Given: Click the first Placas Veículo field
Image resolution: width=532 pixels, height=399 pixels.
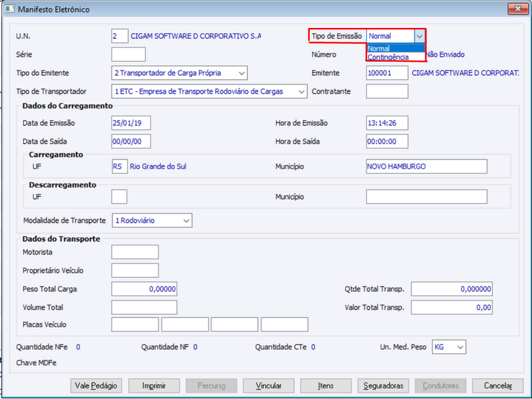Looking at the screenshot, I should click(135, 325).
